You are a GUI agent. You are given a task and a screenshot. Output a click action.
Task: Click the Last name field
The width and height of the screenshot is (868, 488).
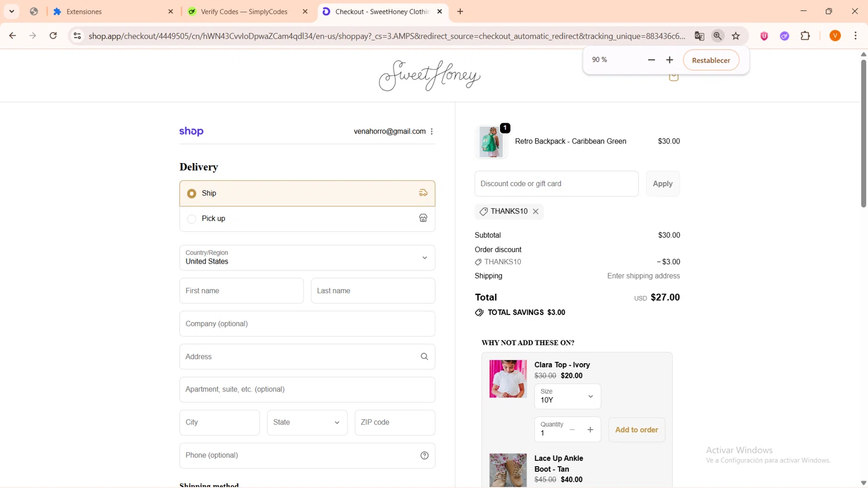click(x=373, y=291)
